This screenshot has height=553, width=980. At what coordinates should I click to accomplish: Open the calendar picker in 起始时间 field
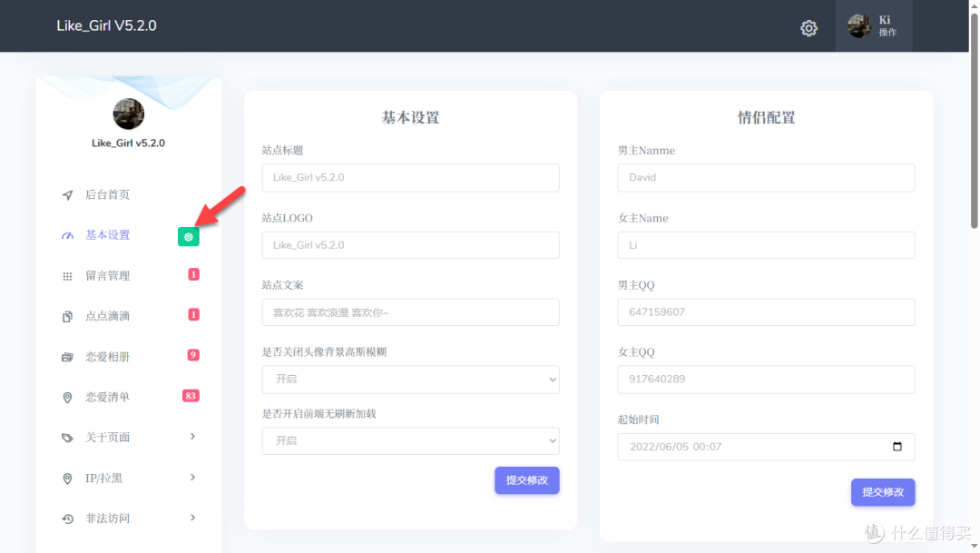(897, 447)
